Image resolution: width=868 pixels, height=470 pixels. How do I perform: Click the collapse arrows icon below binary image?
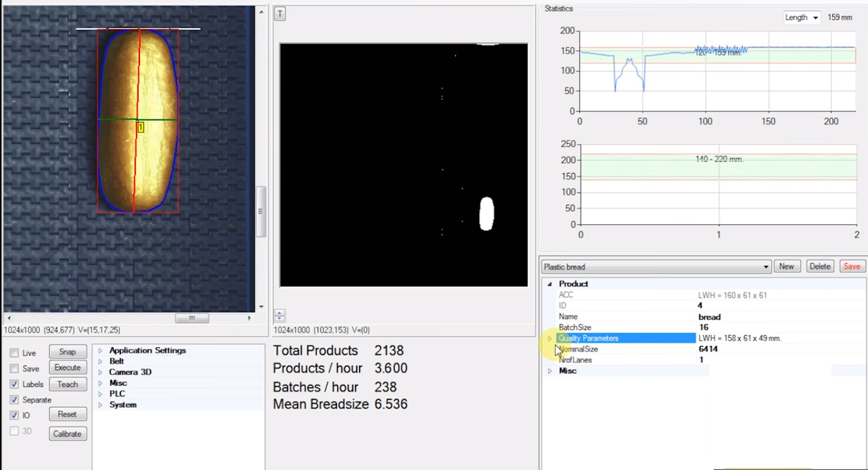click(280, 315)
